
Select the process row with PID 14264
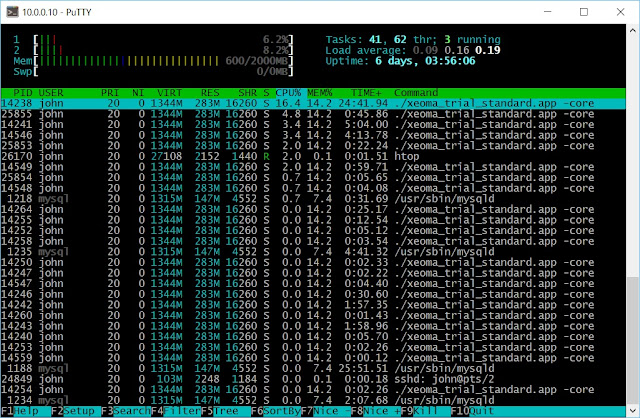click(x=313, y=209)
